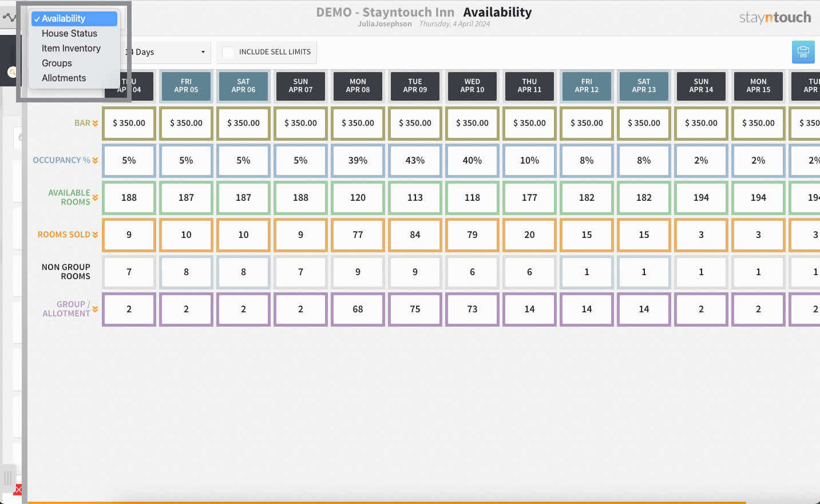Click the FRI APR 05 date header

tap(186, 86)
